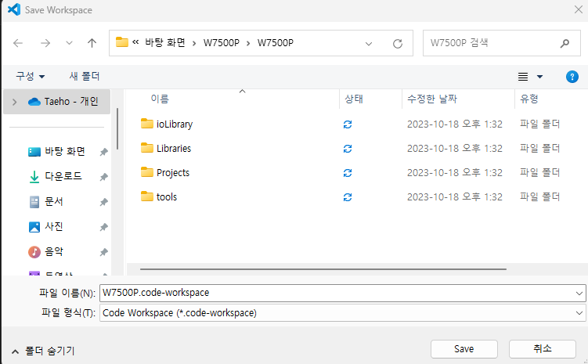Open the address bar history dropdown

coord(369,44)
